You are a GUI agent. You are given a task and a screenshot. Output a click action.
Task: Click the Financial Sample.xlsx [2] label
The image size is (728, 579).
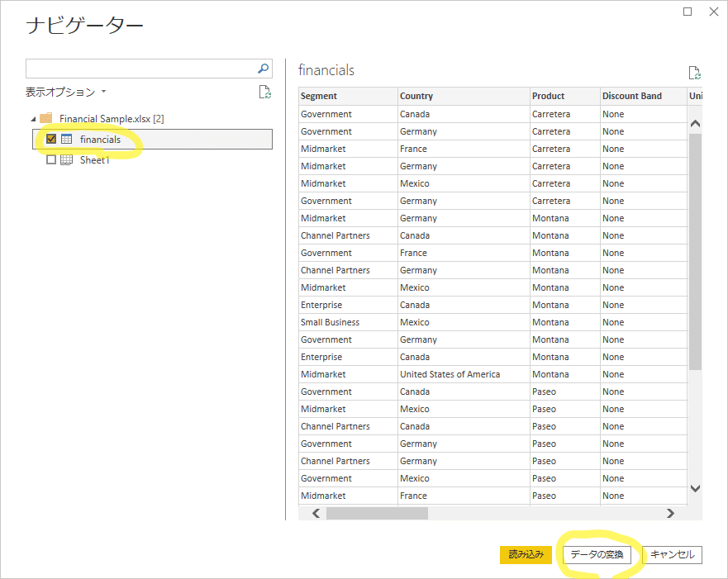point(112,119)
